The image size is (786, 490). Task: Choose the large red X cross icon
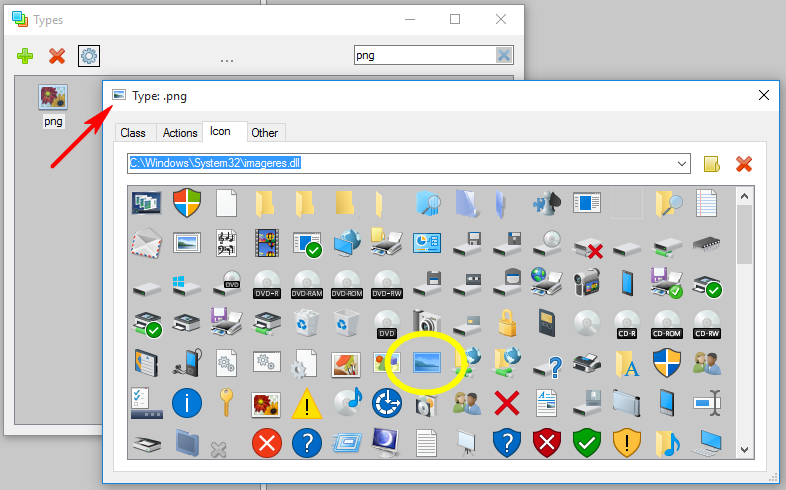pyautogui.click(x=507, y=403)
